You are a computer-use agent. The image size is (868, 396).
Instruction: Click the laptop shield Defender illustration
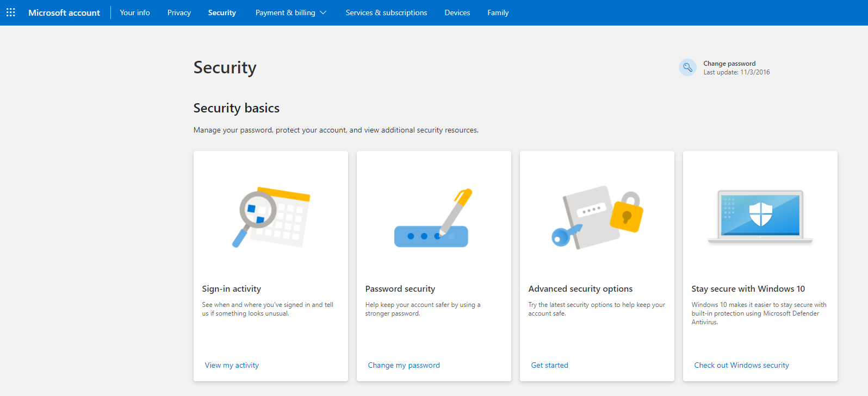pos(760,217)
